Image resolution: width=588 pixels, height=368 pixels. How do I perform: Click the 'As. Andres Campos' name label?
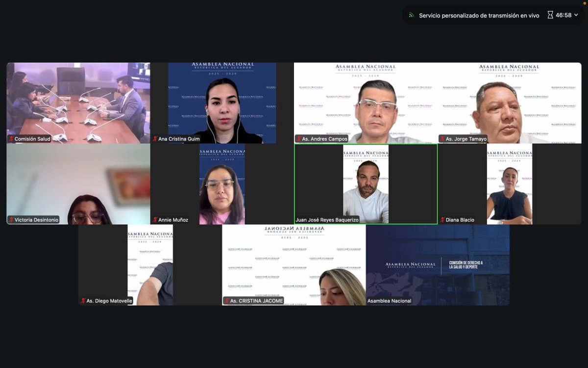(x=325, y=139)
